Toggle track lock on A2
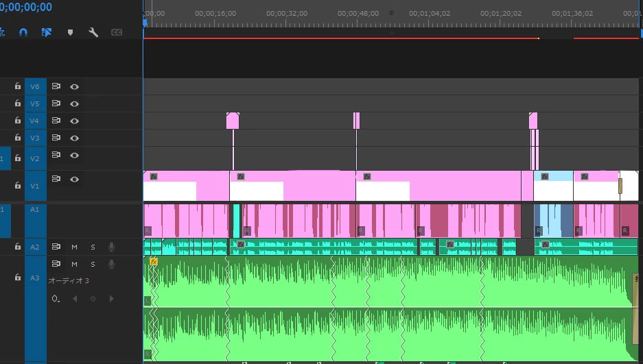643x364 pixels. (18, 246)
